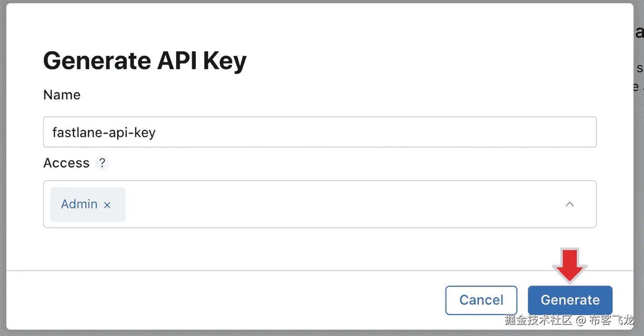Click the cut-off bold letter behind the dialog

639,33
